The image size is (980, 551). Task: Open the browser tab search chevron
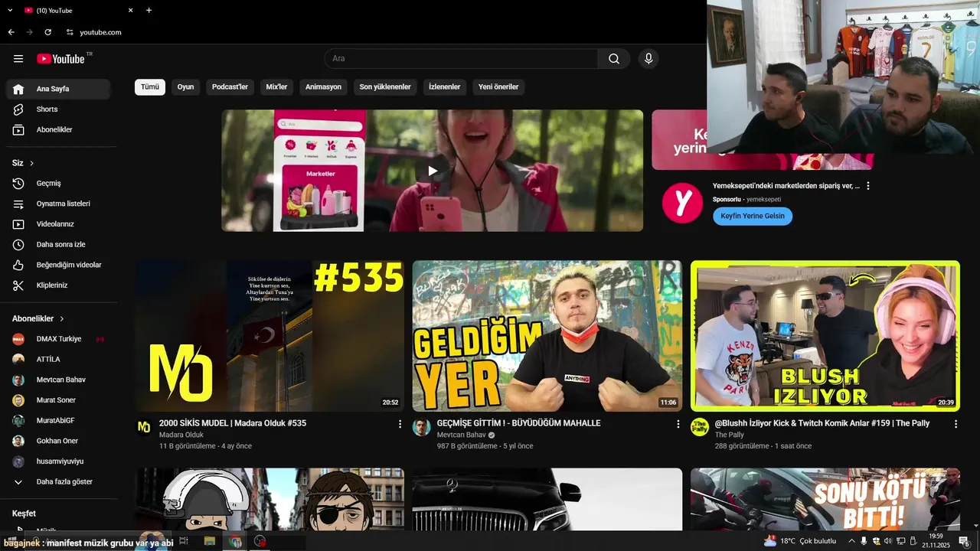click(11, 10)
